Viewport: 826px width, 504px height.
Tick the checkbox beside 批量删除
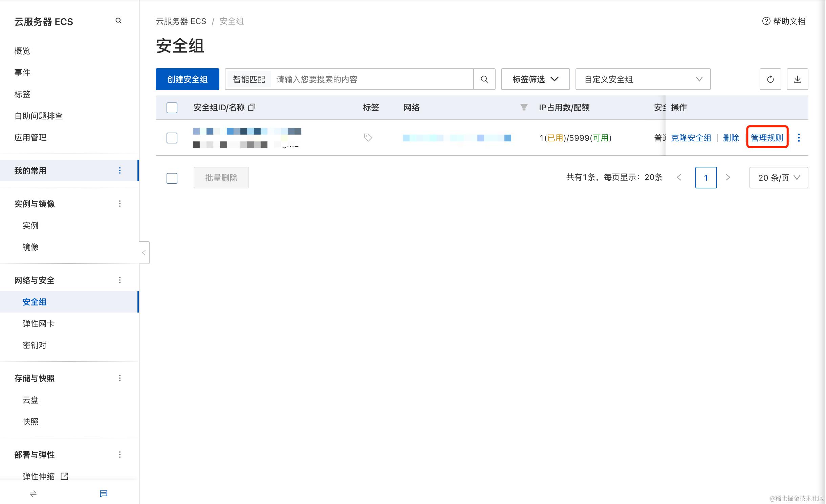[x=172, y=178]
